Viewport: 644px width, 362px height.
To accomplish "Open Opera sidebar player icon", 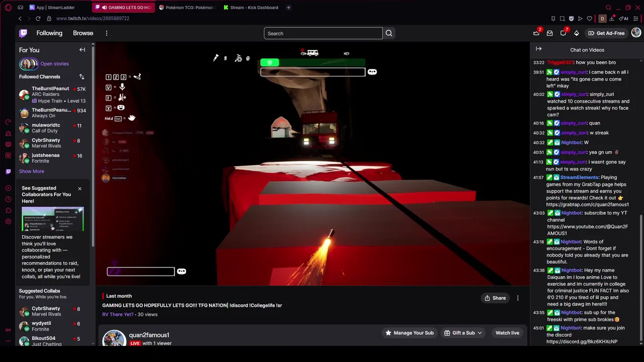I will [x=8, y=188].
